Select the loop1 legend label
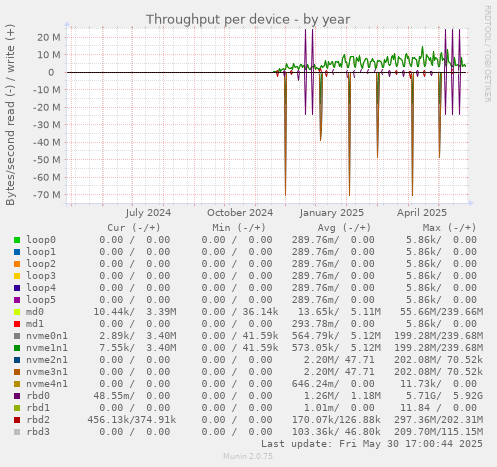 tap(41, 252)
